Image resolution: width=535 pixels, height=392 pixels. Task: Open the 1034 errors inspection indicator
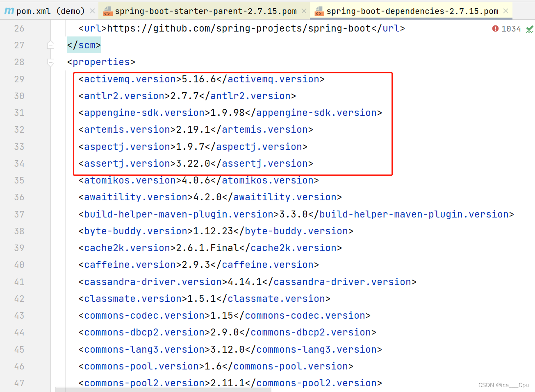506,29
